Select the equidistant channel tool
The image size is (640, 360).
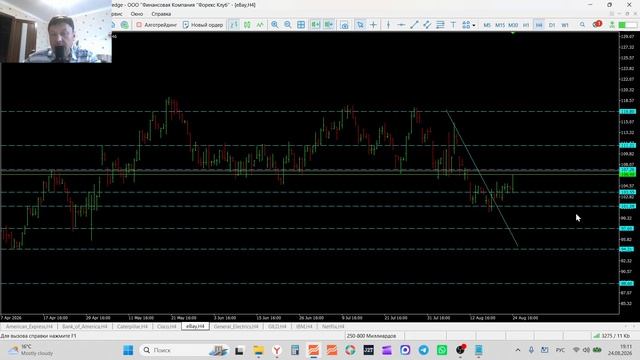(427, 25)
